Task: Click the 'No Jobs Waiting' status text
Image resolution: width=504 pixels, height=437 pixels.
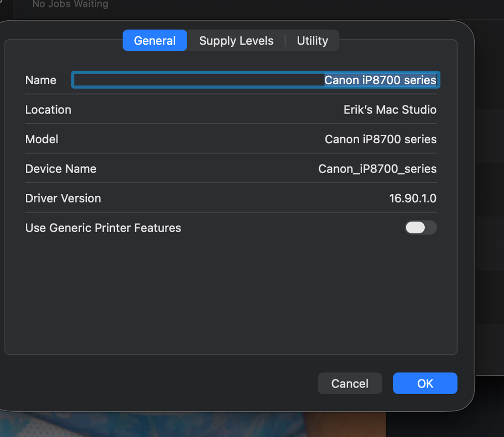Action: click(x=71, y=4)
